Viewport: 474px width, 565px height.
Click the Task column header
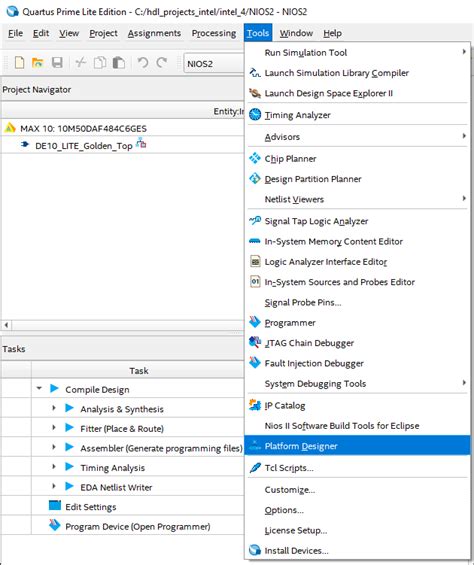click(138, 370)
